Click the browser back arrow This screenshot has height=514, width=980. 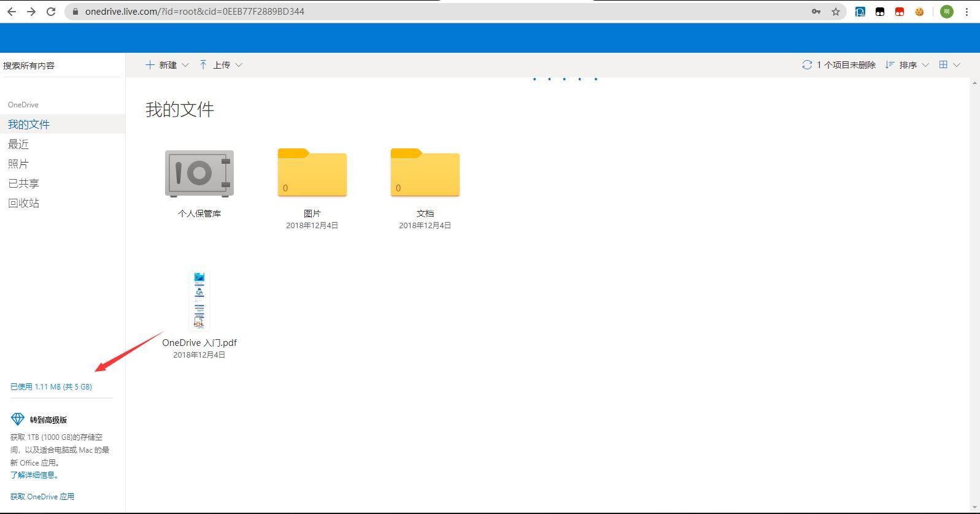(12, 12)
